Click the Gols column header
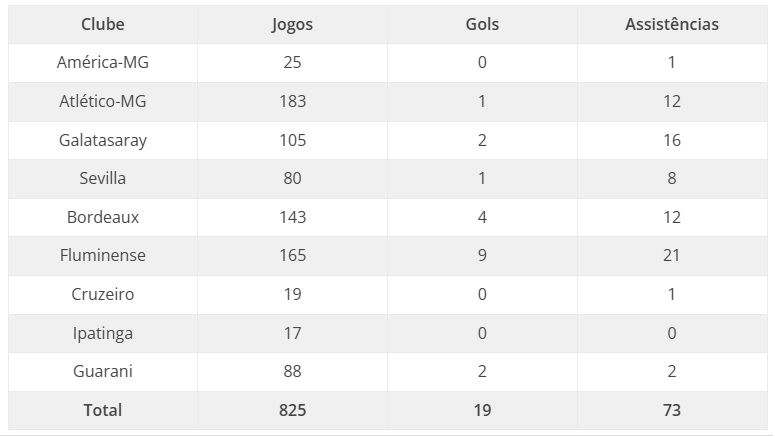Viewport: 775px width, 436px height. [x=482, y=24]
